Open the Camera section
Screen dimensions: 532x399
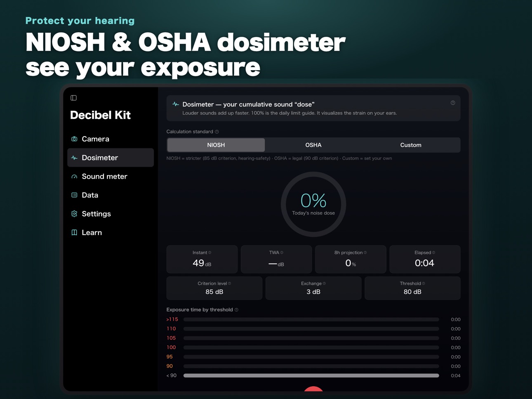pos(111,139)
